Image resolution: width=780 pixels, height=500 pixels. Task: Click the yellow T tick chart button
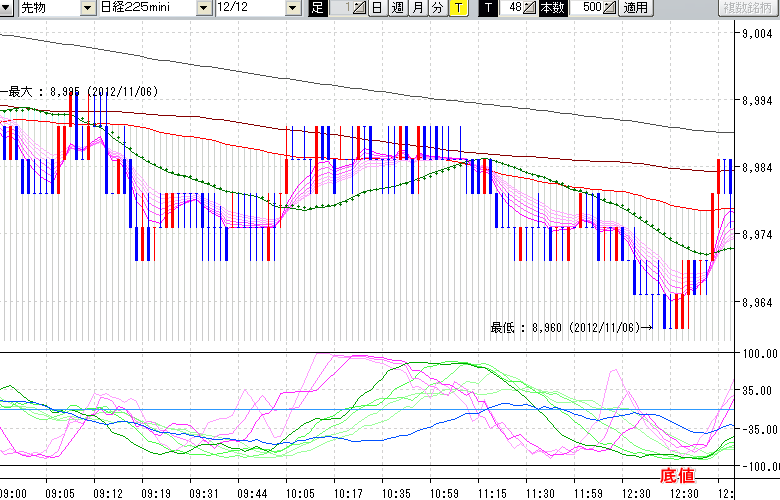click(x=457, y=8)
